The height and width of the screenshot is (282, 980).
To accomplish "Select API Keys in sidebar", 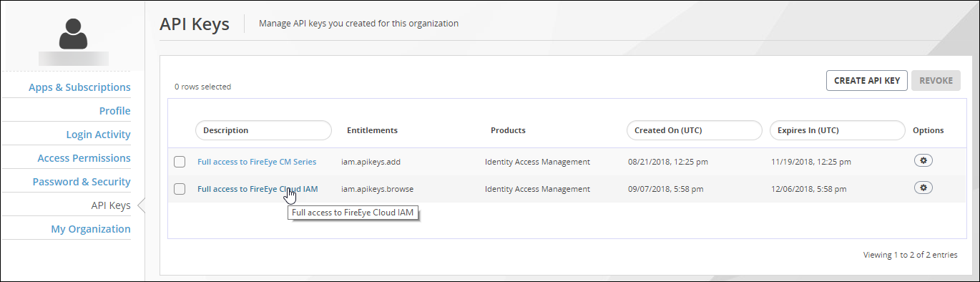I will 111,205.
